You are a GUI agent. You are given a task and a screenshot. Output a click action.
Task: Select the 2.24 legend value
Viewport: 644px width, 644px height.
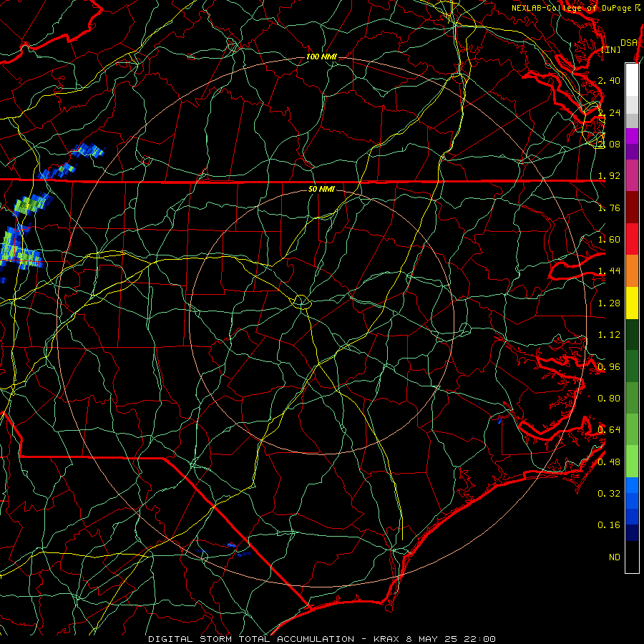(x=609, y=112)
